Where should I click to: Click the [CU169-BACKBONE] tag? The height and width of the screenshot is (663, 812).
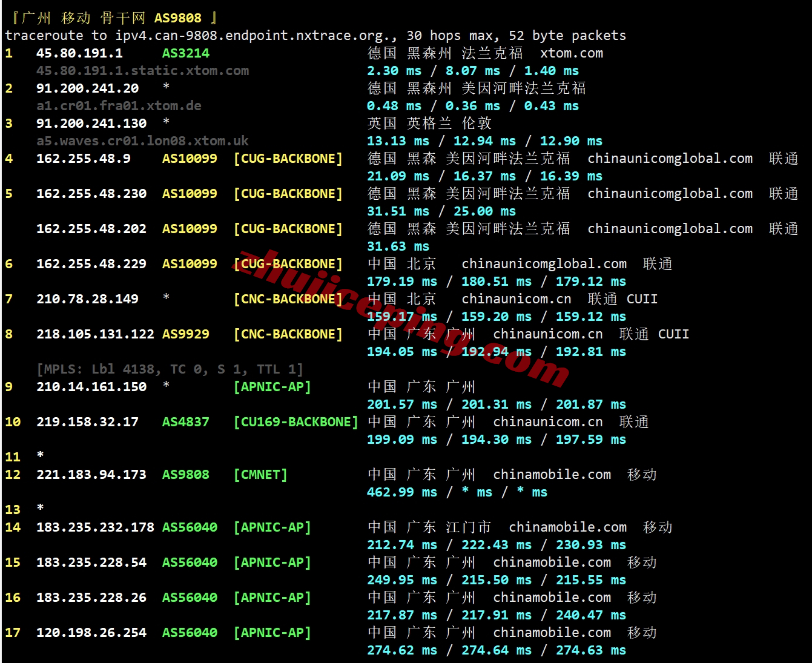coord(296,422)
